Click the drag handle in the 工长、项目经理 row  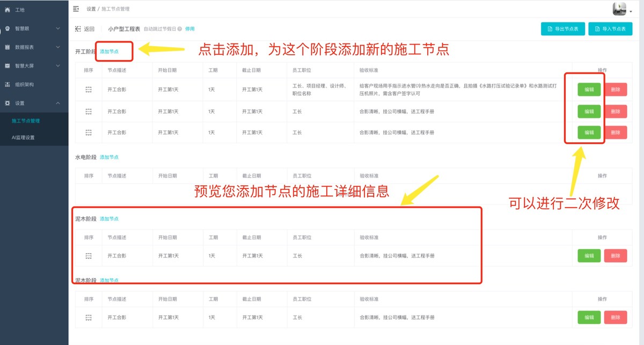point(89,89)
